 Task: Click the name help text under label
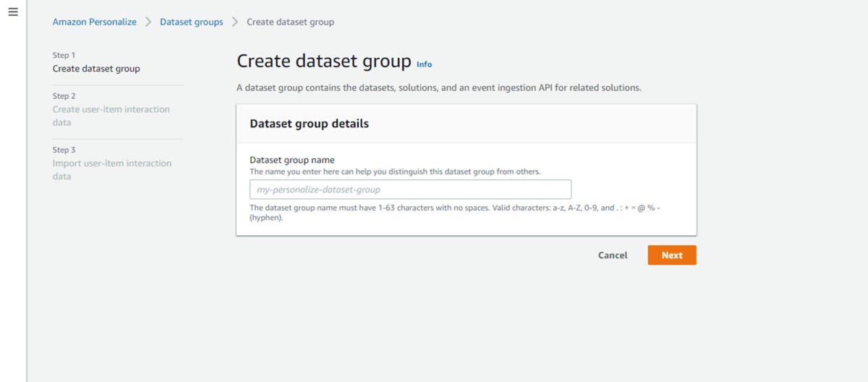(x=395, y=171)
